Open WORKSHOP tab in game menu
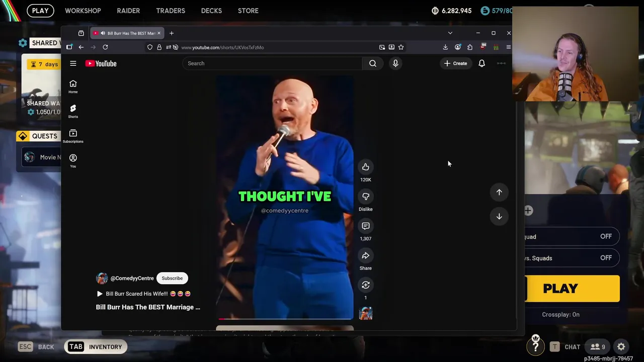Screen dimensions: 644x362 pyautogui.click(x=83, y=11)
